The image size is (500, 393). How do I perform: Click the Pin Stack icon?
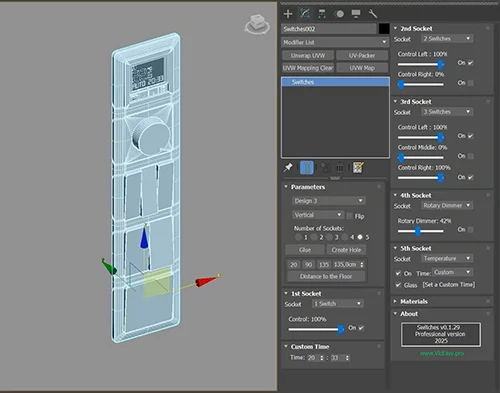tap(288, 167)
